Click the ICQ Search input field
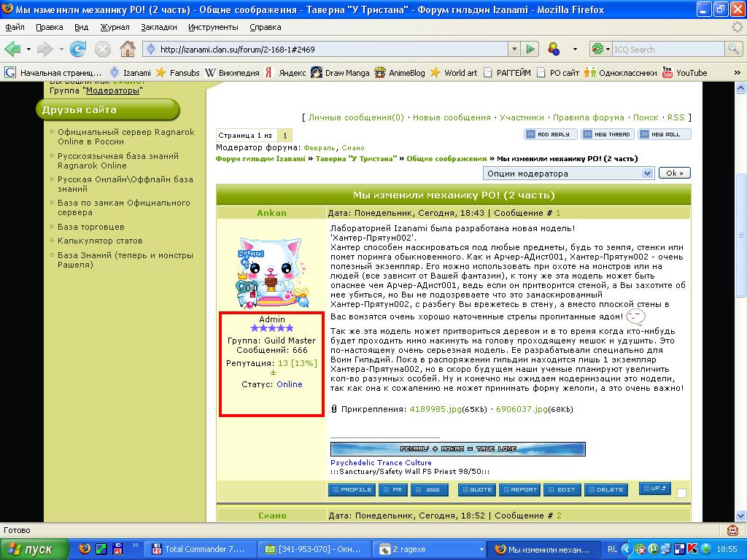The width and height of the screenshot is (747, 560). click(x=665, y=50)
